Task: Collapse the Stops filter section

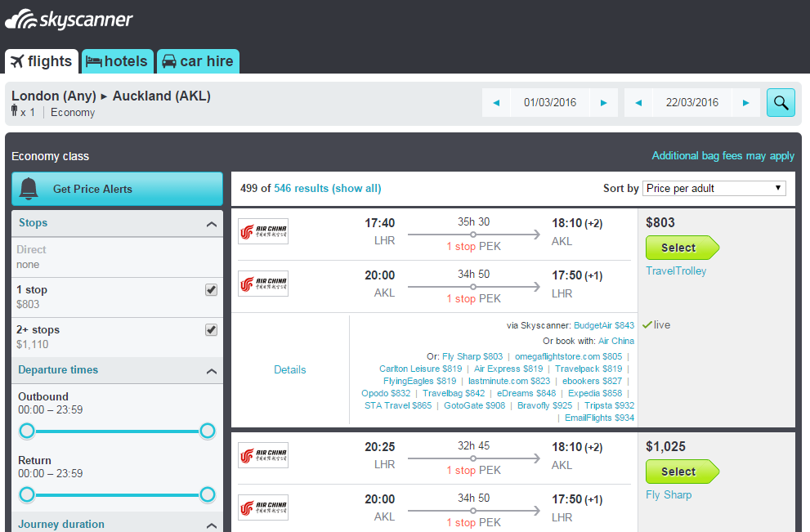Action: click(211, 224)
